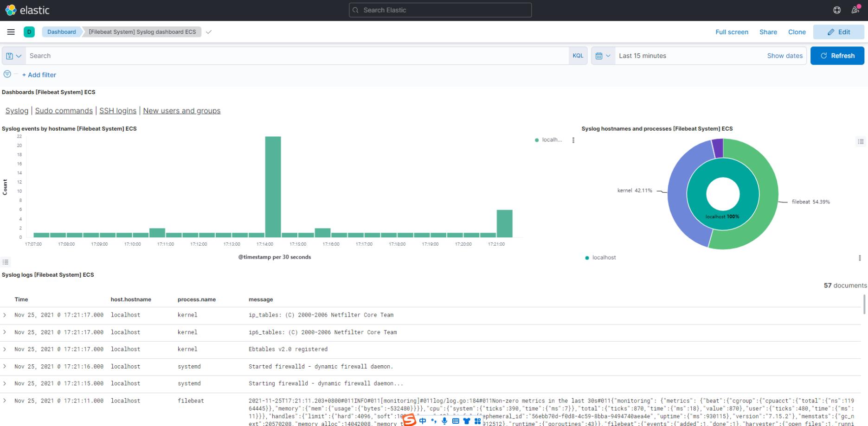The image size is (868, 426).
Task: Click the IME punctuation toggle icon
Action: coord(434,421)
